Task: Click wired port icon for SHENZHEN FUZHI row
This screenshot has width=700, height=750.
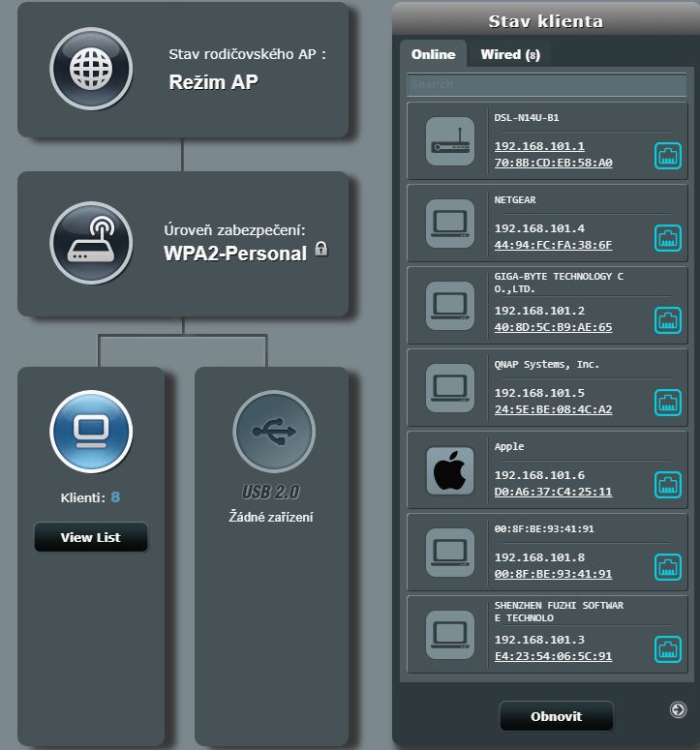Action: (668, 649)
